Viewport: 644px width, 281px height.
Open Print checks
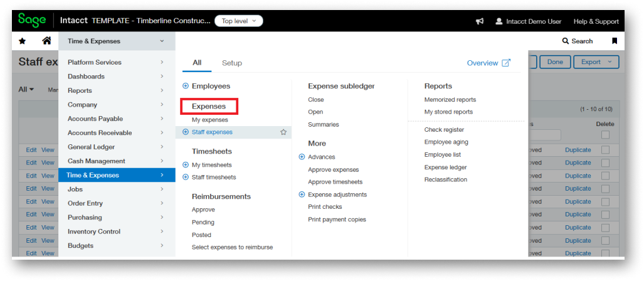(325, 206)
